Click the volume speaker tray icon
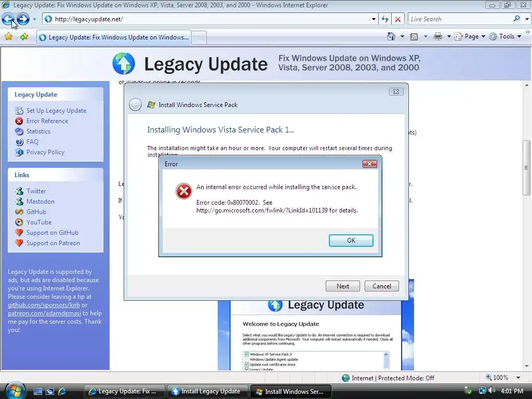Image resolution: width=532 pixels, height=399 pixels. pos(493,391)
